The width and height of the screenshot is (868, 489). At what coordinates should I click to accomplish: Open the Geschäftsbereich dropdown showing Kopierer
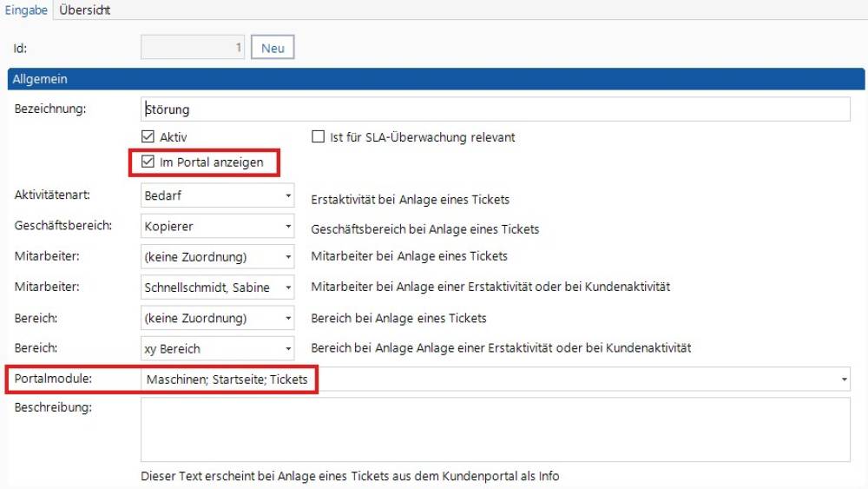click(x=217, y=226)
